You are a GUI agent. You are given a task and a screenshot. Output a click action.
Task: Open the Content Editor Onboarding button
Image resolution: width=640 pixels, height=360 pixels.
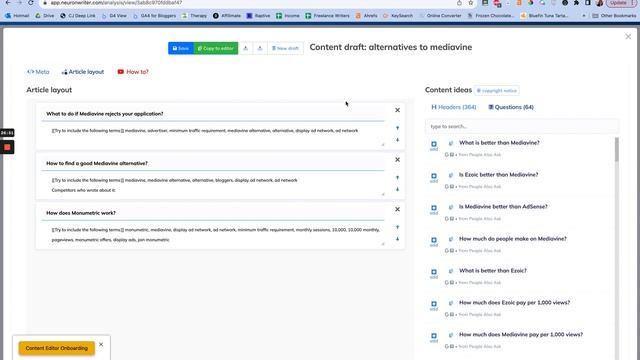point(57,348)
